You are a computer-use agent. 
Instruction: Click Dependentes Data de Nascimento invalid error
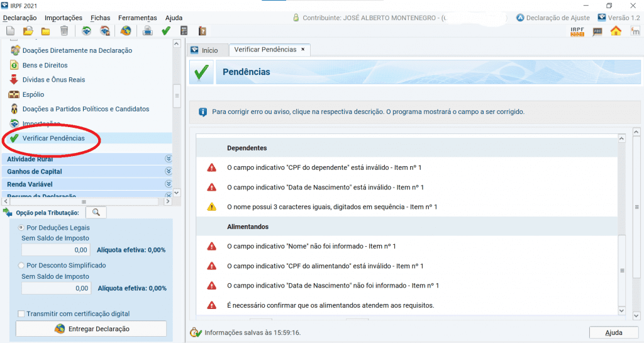point(325,188)
